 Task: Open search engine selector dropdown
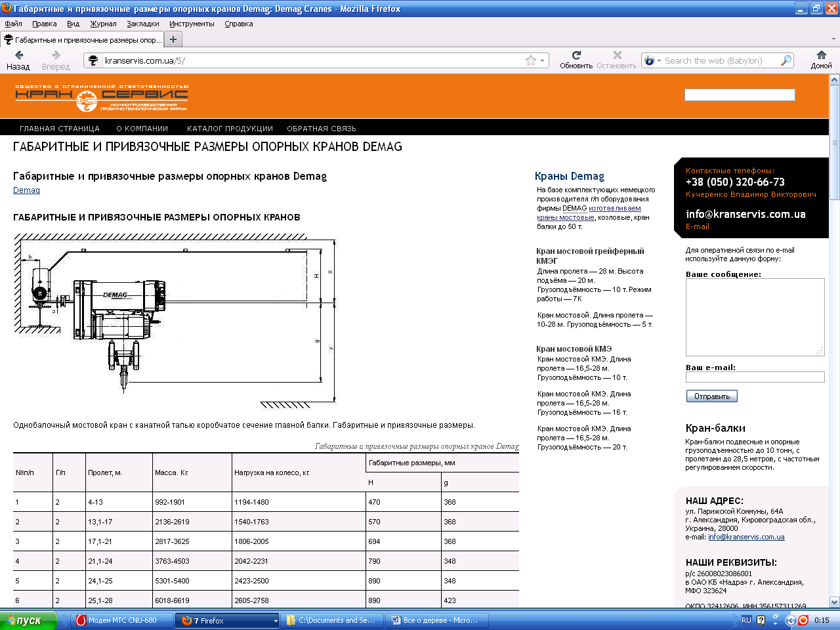click(660, 60)
